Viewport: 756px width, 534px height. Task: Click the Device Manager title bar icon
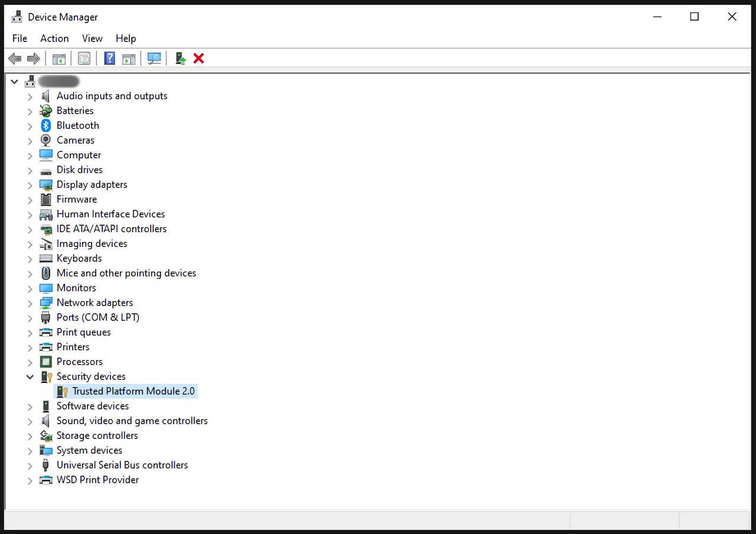[17, 17]
